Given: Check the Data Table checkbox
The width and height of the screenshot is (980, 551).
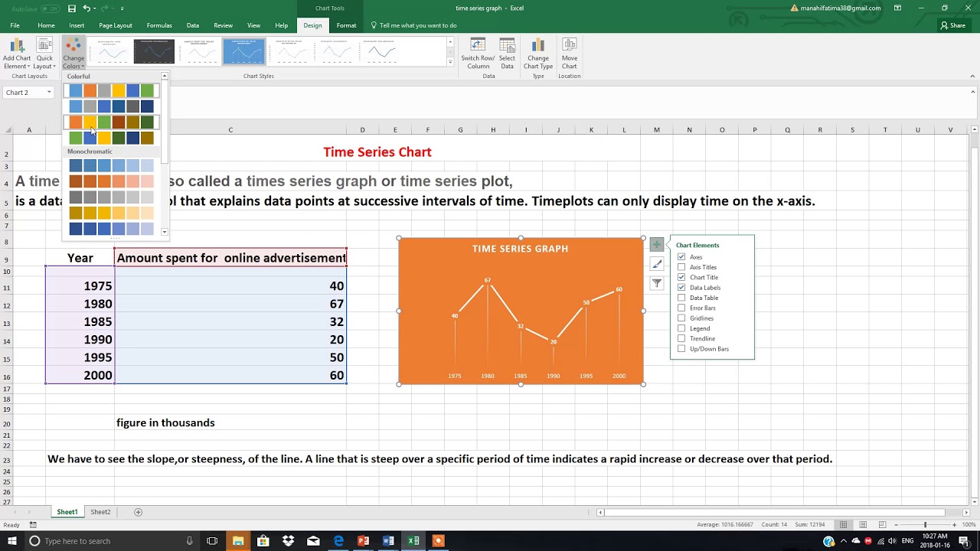Looking at the screenshot, I should pyautogui.click(x=681, y=298).
